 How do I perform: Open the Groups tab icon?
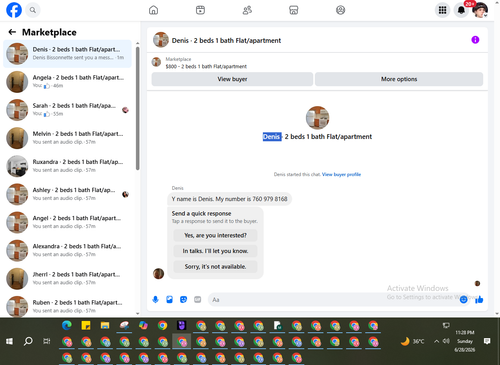340,10
